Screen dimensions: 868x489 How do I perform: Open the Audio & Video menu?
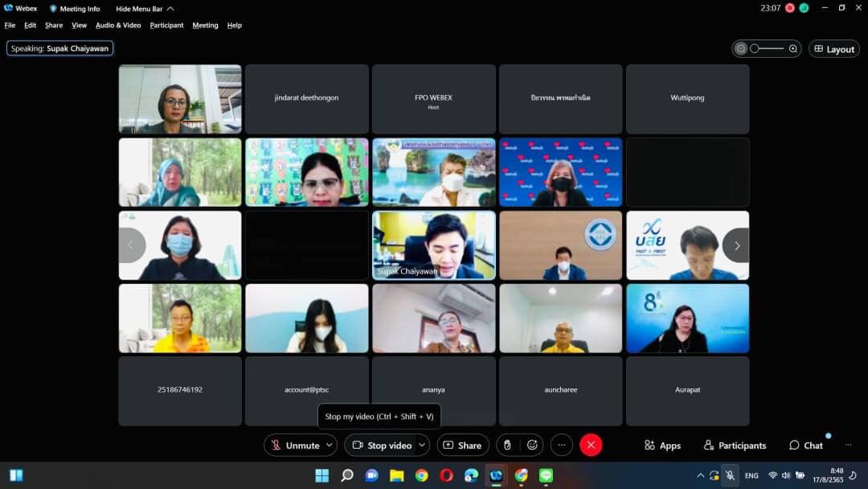click(x=118, y=25)
